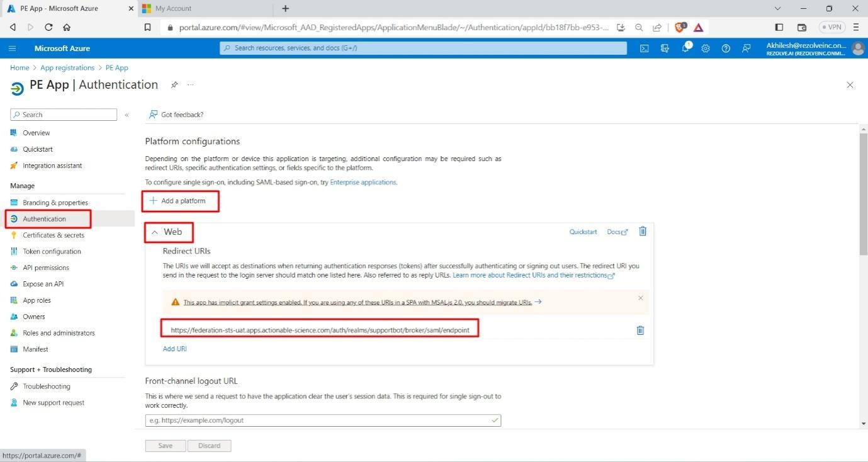Open Roles and administrators
The height and width of the screenshot is (462, 868).
tap(59, 333)
